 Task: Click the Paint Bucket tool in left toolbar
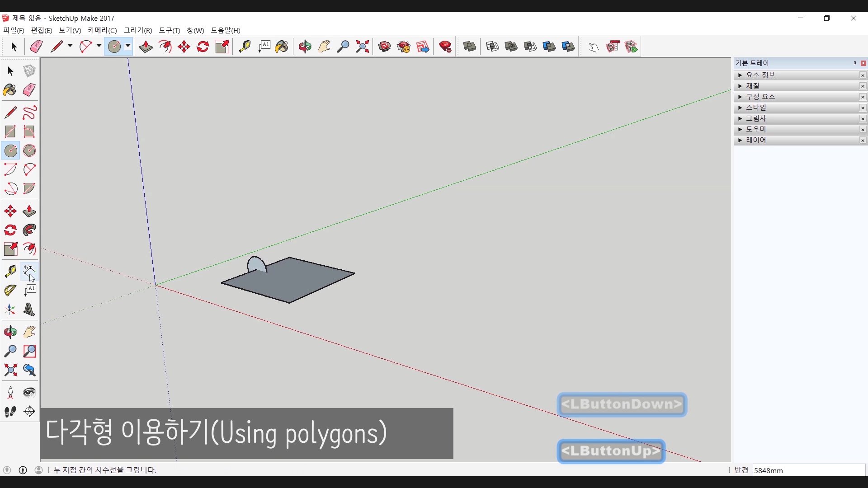tap(10, 90)
